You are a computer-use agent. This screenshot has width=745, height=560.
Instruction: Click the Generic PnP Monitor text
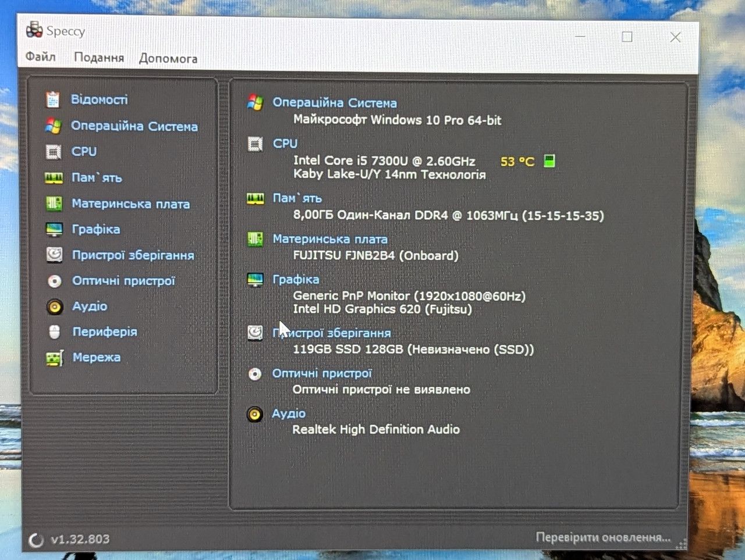coord(409,297)
